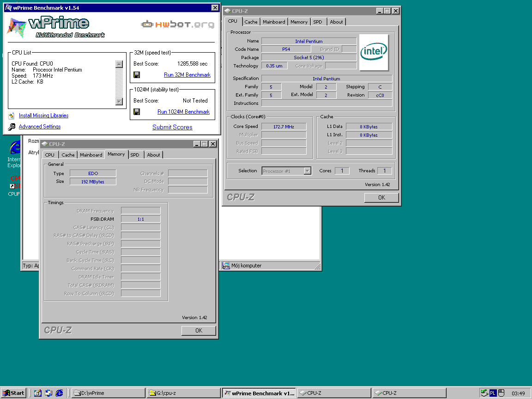Open the Install Missing Libraries link
The height and width of the screenshot is (399, 532).
(x=44, y=115)
